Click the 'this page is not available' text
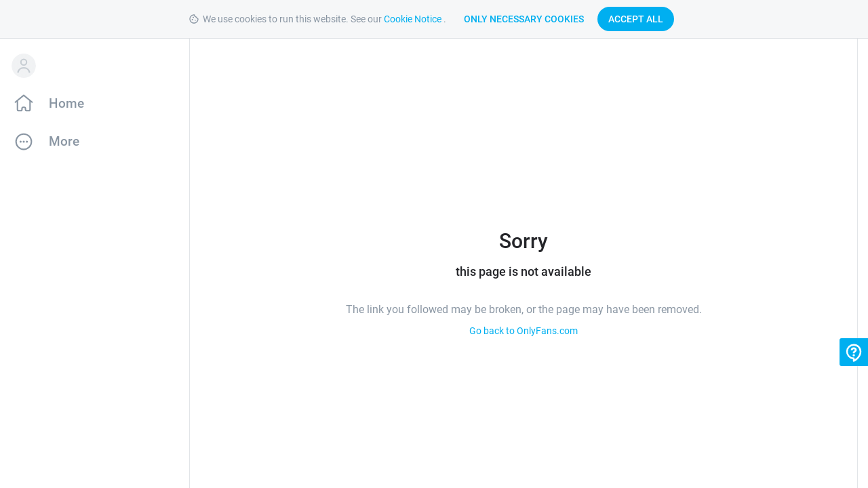 click(x=524, y=272)
